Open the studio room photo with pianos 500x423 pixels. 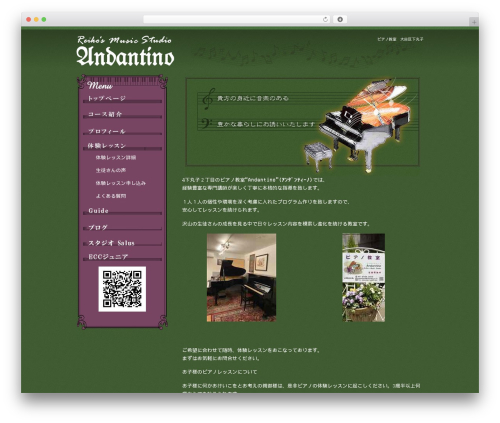coord(241,277)
